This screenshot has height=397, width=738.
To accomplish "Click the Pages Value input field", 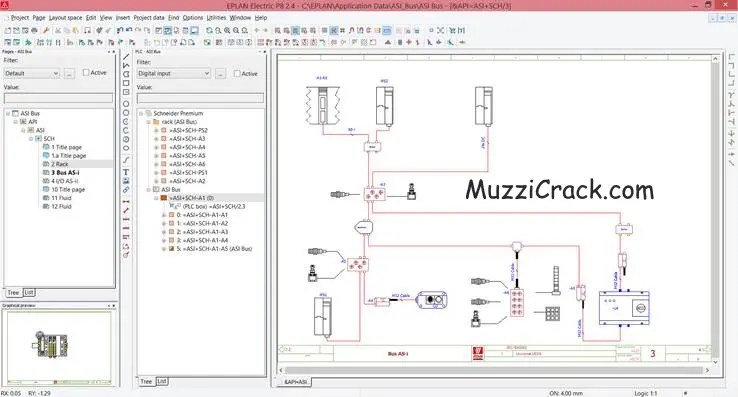I will (58, 98).
